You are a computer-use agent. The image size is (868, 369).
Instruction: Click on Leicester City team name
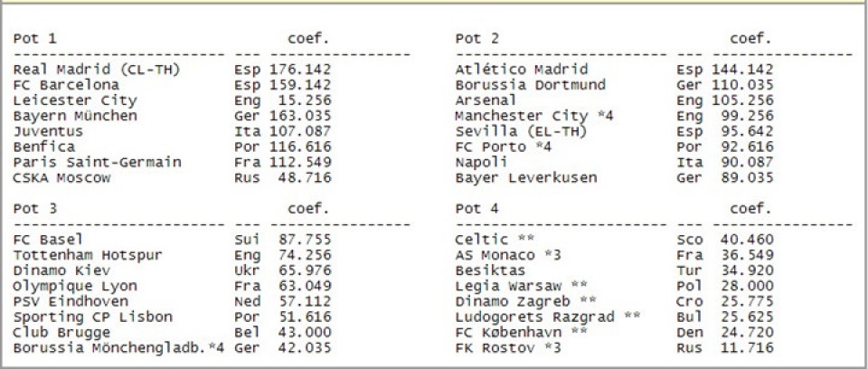75,100
